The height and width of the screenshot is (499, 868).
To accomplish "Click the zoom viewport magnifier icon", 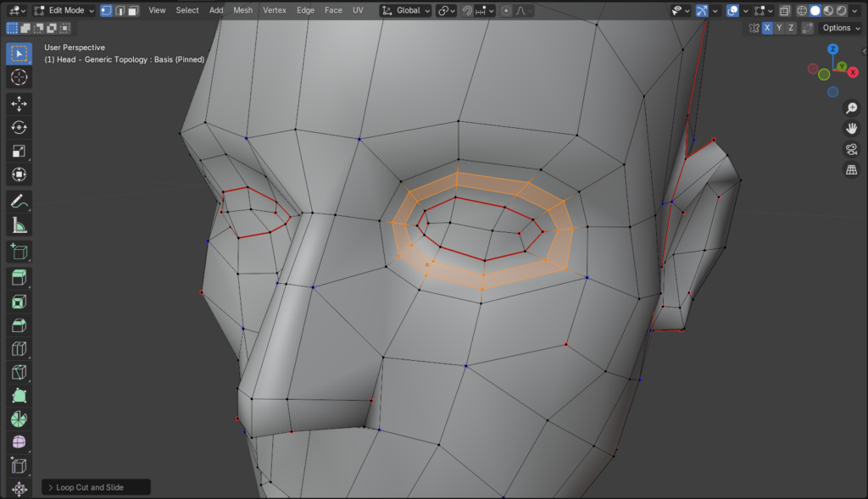I will tap(851, 108).
